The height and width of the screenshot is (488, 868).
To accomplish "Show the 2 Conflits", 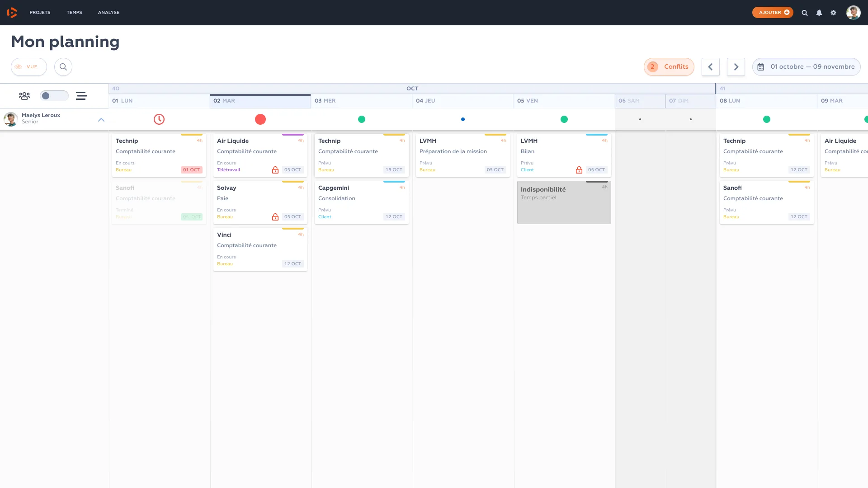I will pyautogui.click(x=669, y=67).
